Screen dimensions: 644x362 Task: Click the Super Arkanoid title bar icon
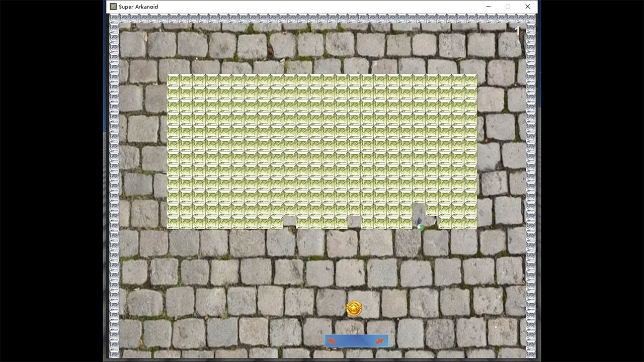[x=113, y=7]
